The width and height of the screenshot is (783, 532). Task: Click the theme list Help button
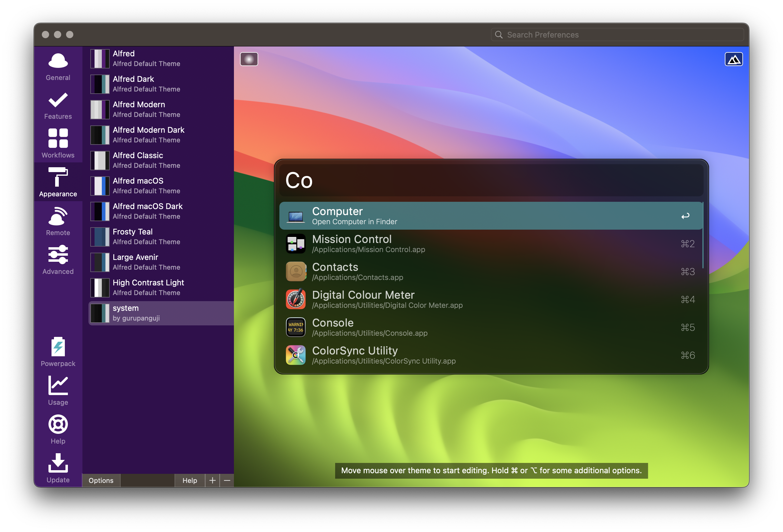(189, 480)
